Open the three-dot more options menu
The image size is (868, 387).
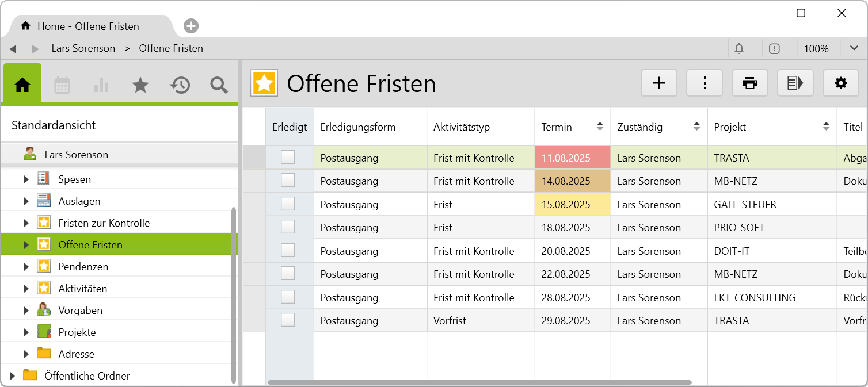705,83
